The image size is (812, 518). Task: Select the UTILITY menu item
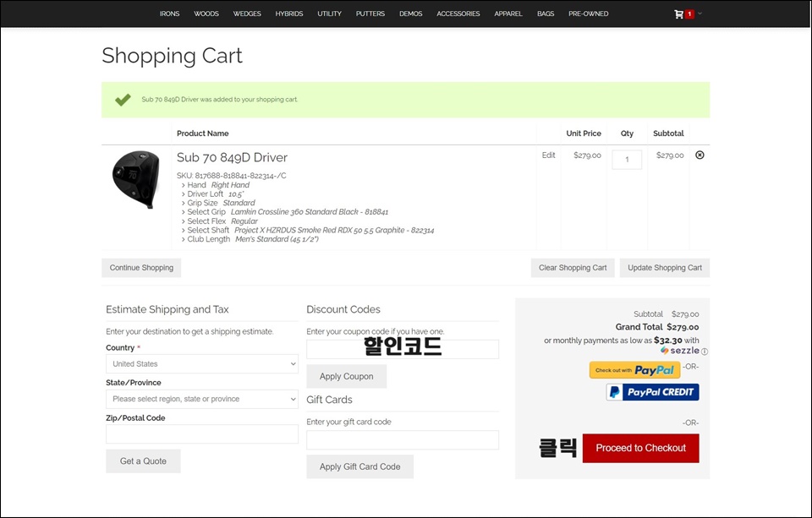pos(329,14)
